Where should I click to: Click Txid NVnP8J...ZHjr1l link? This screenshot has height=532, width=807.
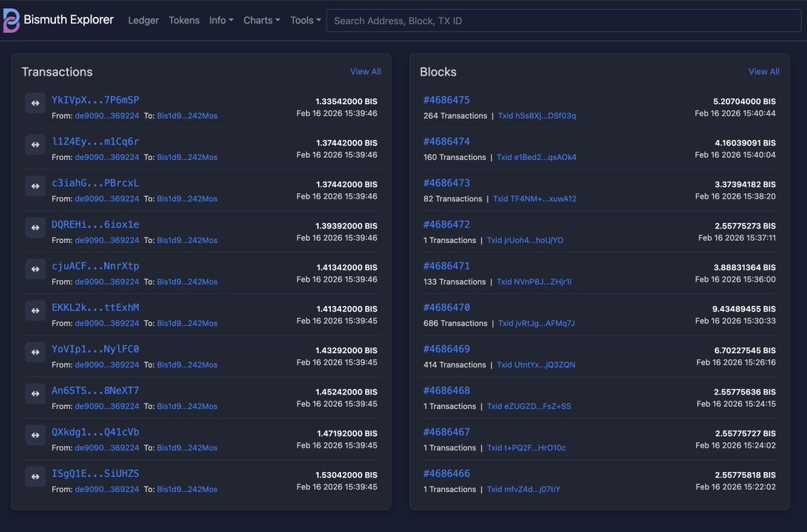[534, 282]
